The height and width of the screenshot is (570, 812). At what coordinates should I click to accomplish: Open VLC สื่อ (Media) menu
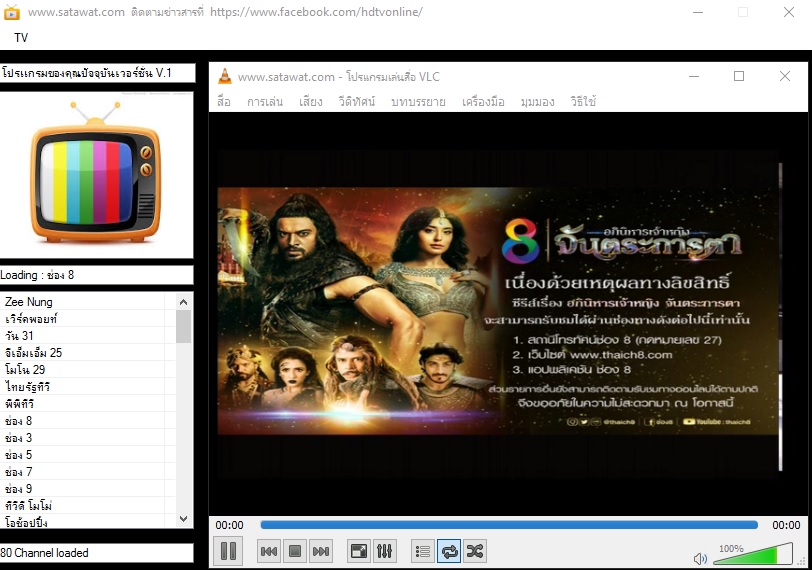coord(224,101)
